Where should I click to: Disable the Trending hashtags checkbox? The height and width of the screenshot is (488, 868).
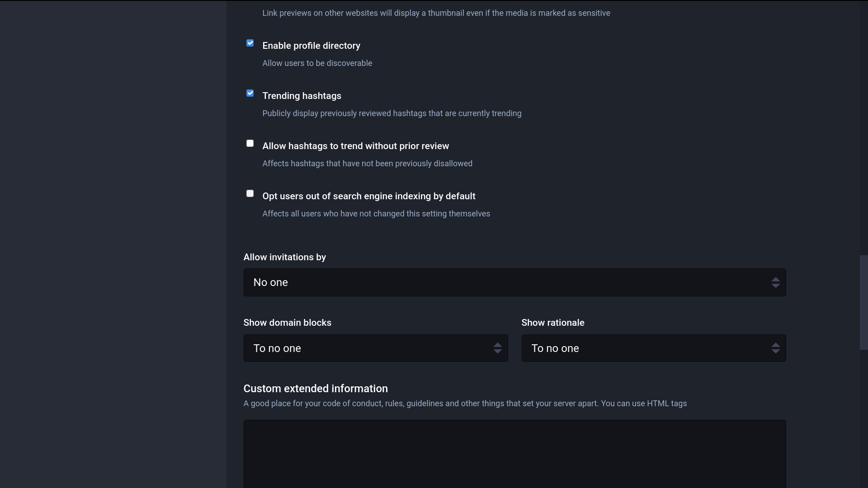point(250,94)
